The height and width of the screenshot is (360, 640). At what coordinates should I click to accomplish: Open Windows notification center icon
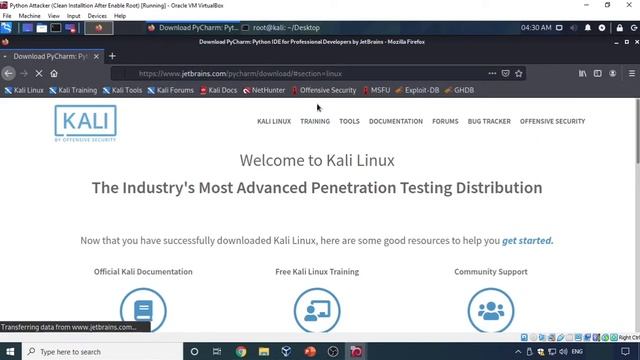coord(625,351)
